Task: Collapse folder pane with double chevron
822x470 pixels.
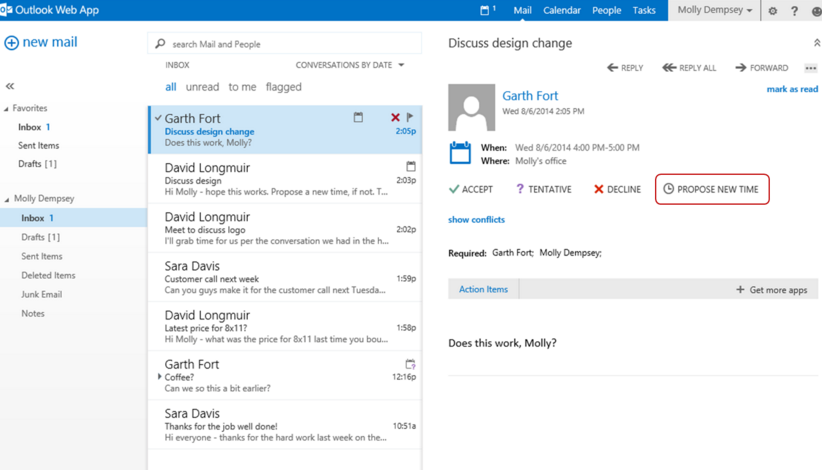Action: click(10, 86)
